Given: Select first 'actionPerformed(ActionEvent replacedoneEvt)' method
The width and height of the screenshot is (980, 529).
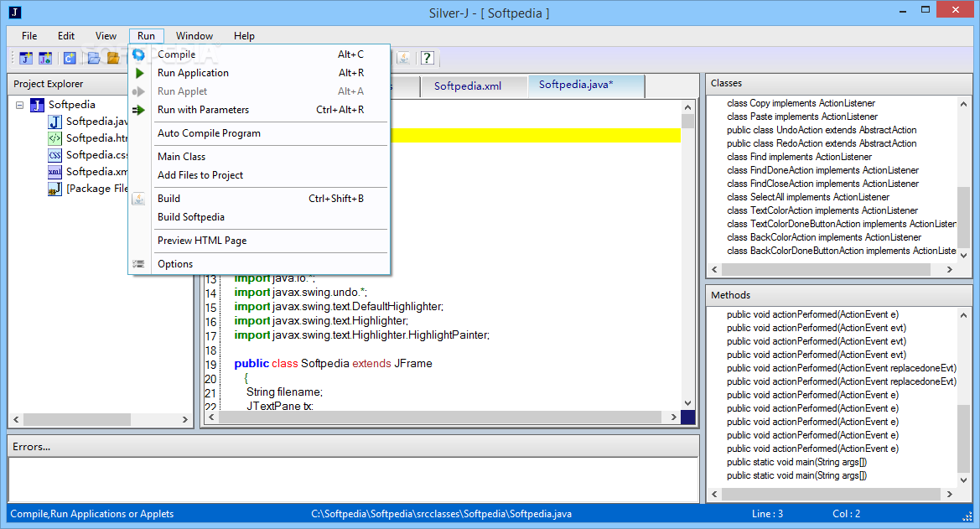Looking at the screenshot, I should tap(841, 368).
